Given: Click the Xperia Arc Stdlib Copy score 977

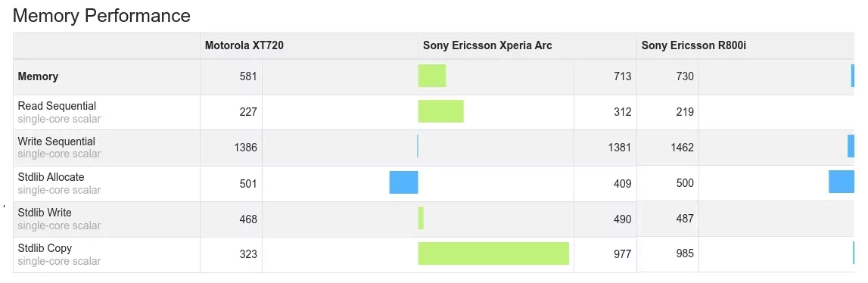Looking at the screenshot, I should coord(622,254).
